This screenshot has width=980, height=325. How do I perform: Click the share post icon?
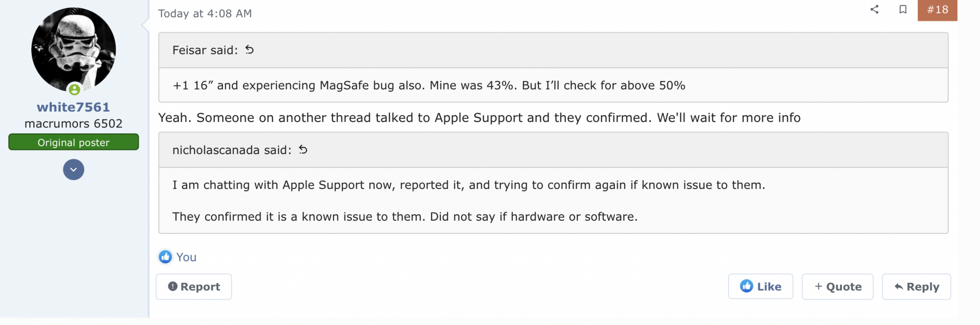[x=874, y=9]
